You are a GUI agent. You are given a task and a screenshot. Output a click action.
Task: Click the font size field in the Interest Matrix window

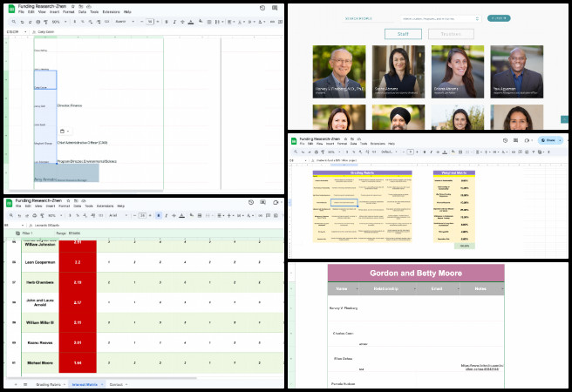tap(143, 216)
